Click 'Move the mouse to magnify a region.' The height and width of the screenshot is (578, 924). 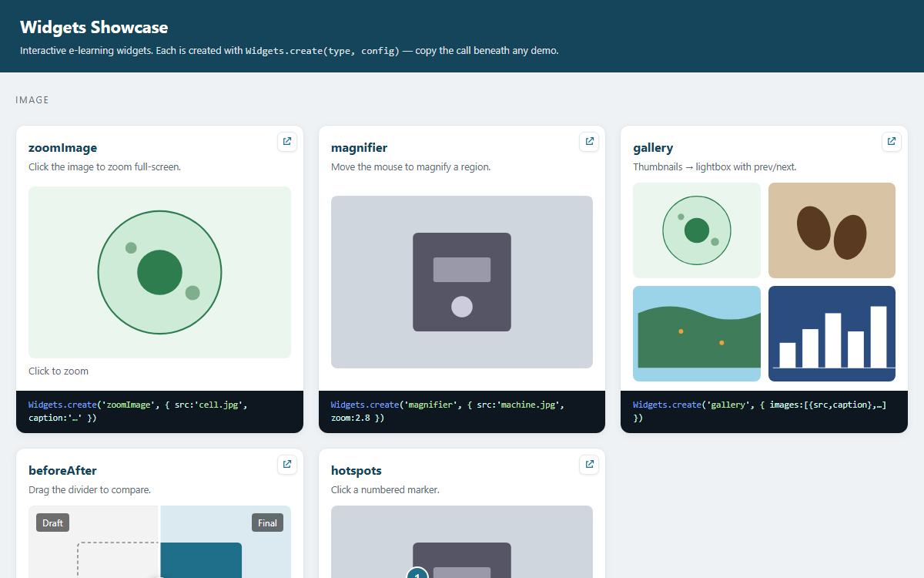click(410, 166)
